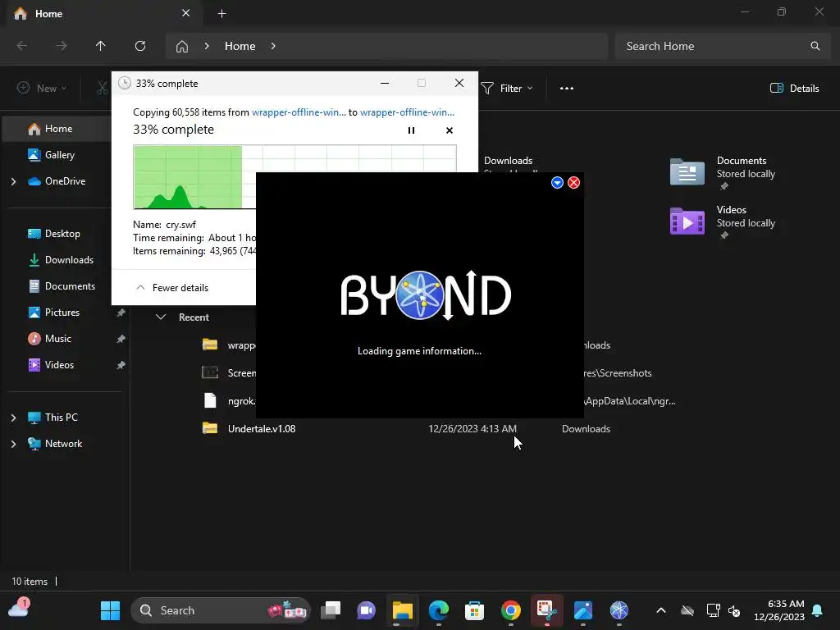Click the Screenshots item icon in Recent
Image resolution: width=840 pixels, height=630 pixels.
tap(210, 372)
